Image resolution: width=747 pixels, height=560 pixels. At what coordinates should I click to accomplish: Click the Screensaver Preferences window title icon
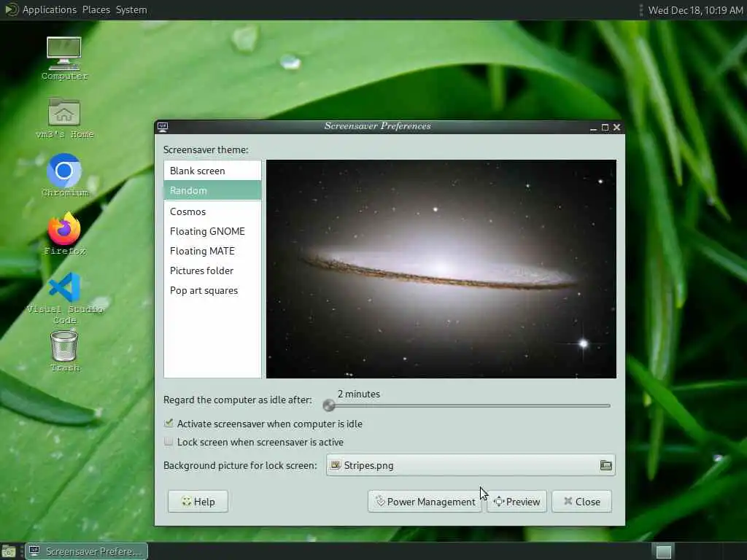click(163, 127)
